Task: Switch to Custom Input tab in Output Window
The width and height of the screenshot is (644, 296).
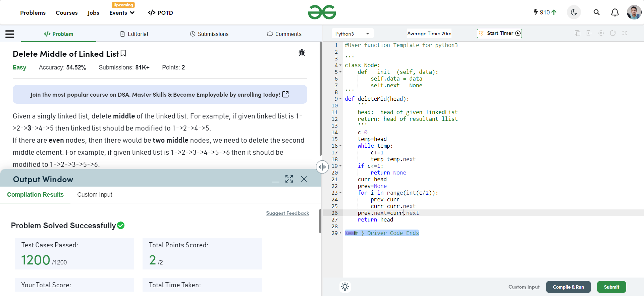Action: coord(95,195)
